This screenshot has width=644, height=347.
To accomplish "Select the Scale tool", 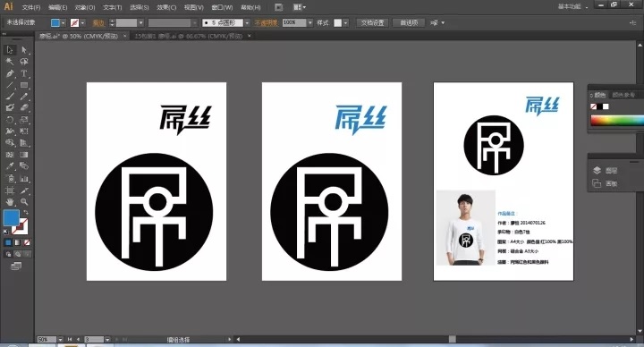I will point(24,120).
